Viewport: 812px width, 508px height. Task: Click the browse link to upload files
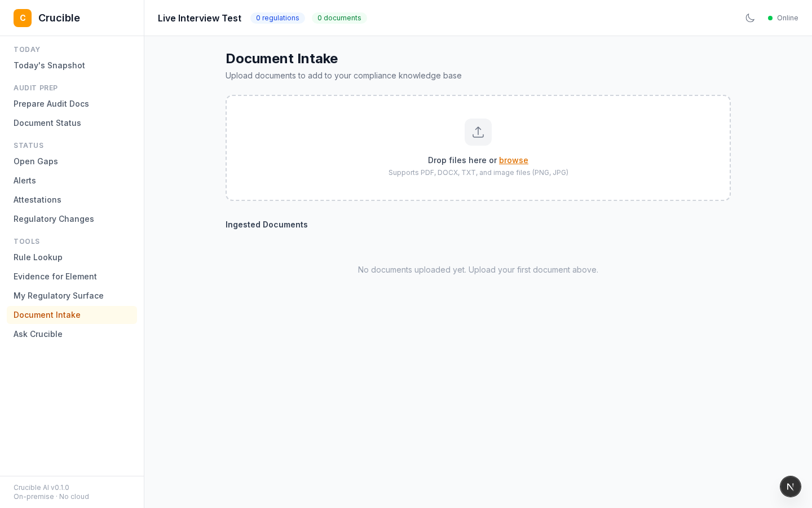(x=514, y=160)
